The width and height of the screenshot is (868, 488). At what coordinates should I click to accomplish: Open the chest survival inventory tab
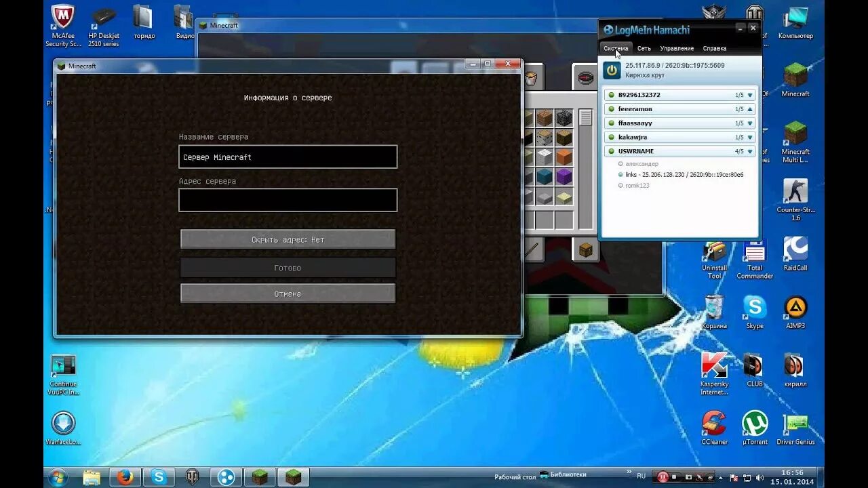585,251
